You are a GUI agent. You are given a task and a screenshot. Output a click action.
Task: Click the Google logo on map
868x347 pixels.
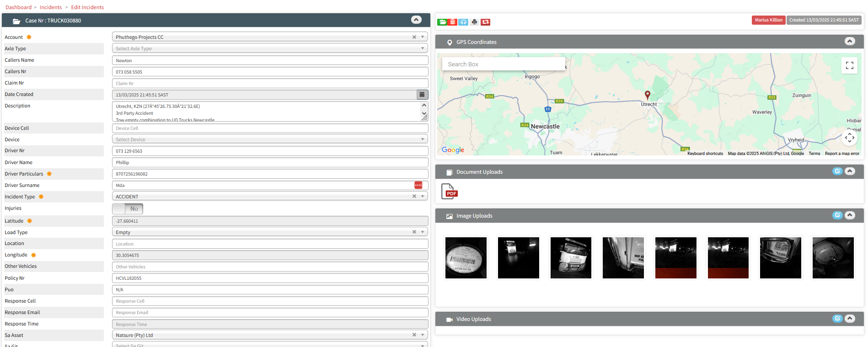453,150
